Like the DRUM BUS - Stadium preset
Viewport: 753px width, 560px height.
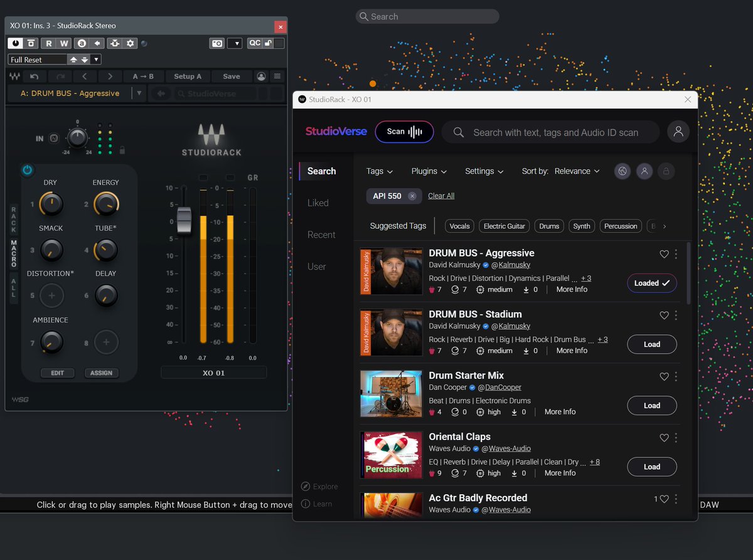click(664, 315)
